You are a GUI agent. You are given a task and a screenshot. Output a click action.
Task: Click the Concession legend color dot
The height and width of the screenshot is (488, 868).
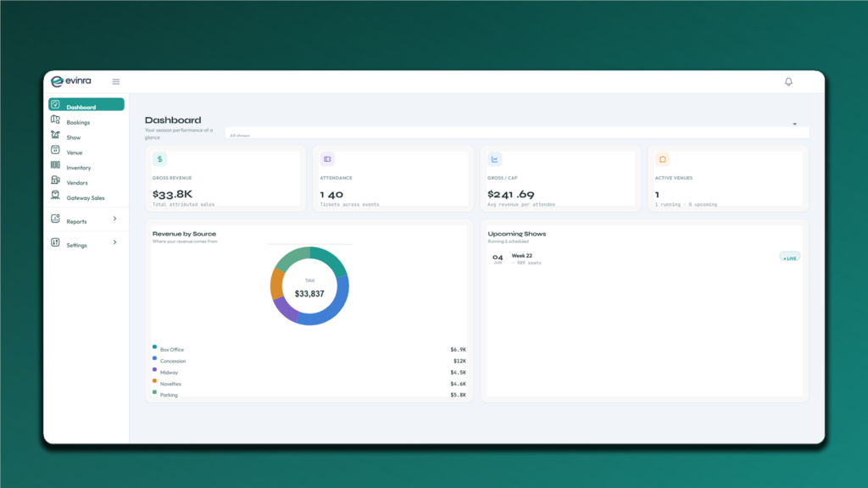pyautogui.click(x=154, y=358)
